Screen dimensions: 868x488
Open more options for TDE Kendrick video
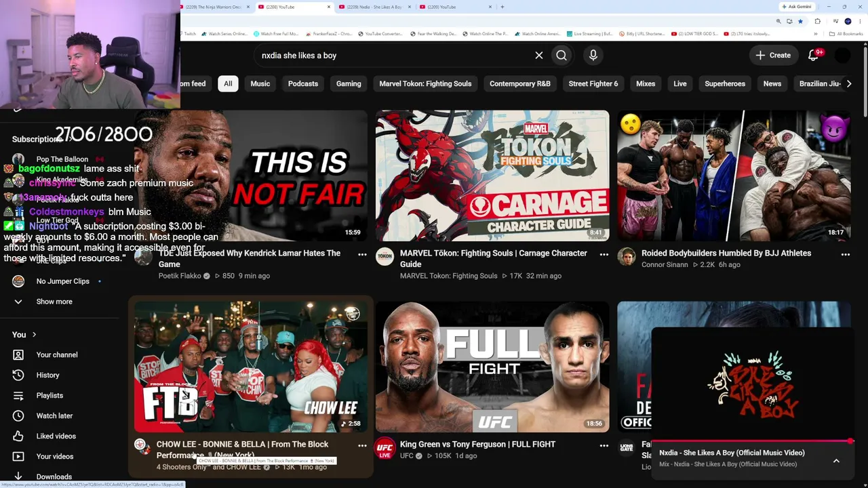pyautogui.click(x=362, y=255)
